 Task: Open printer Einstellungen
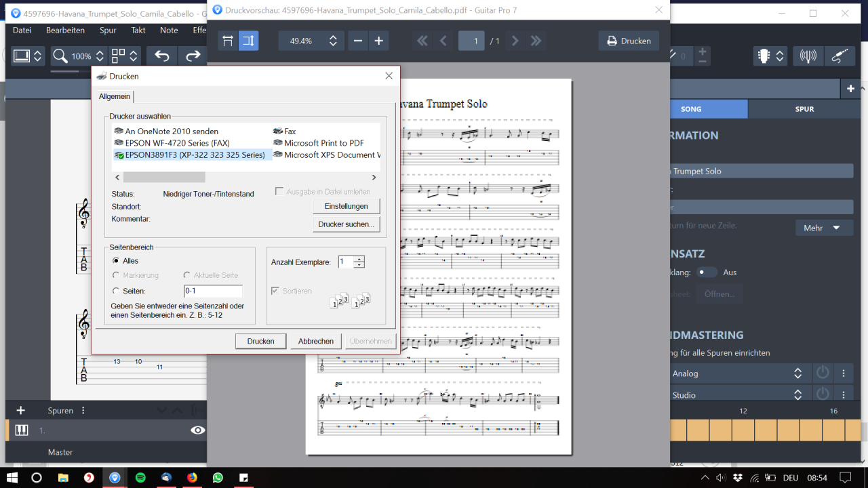346,206
